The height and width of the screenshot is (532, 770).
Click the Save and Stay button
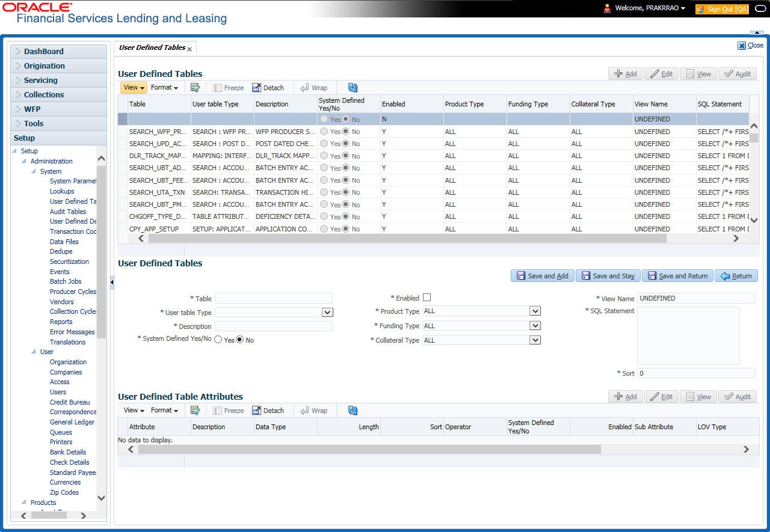click(x=608, y=276)
